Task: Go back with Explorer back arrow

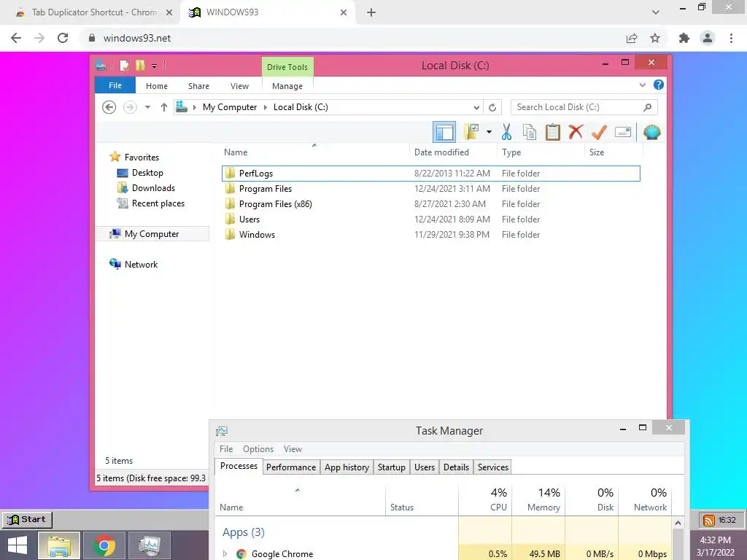Action: 109,107
